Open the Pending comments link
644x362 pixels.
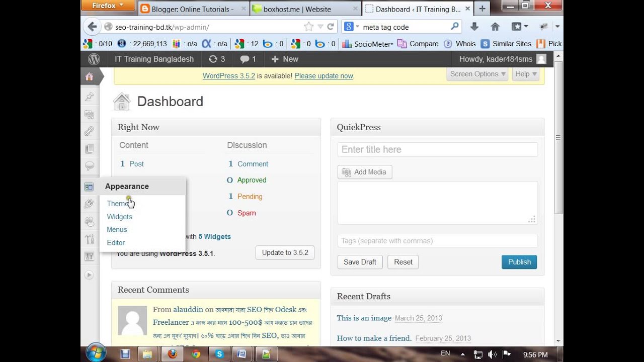[250, 197]
